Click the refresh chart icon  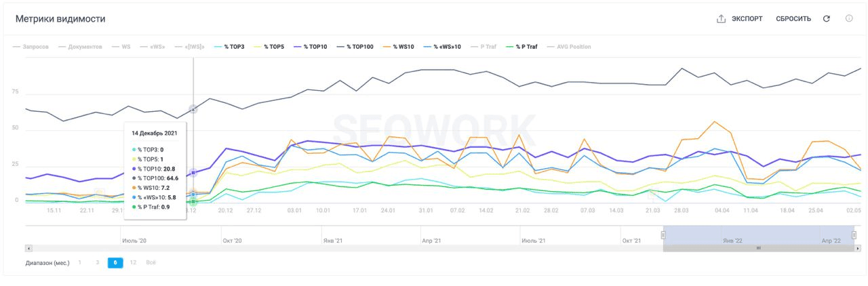coord(826,19)
